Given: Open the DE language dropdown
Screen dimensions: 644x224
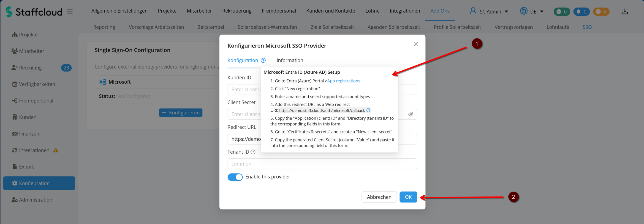Looking at the screenshot, I should pyautogui.click(x=532, y=11).
